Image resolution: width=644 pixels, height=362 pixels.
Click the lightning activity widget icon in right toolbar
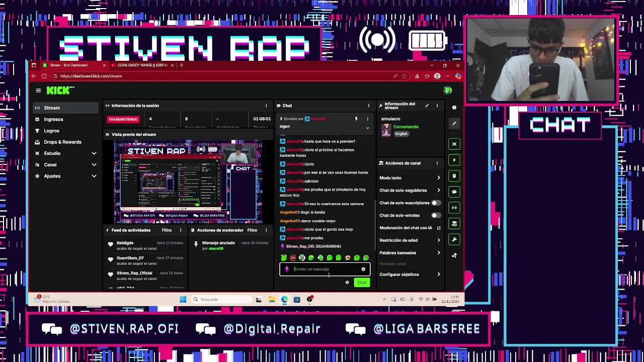454,160
